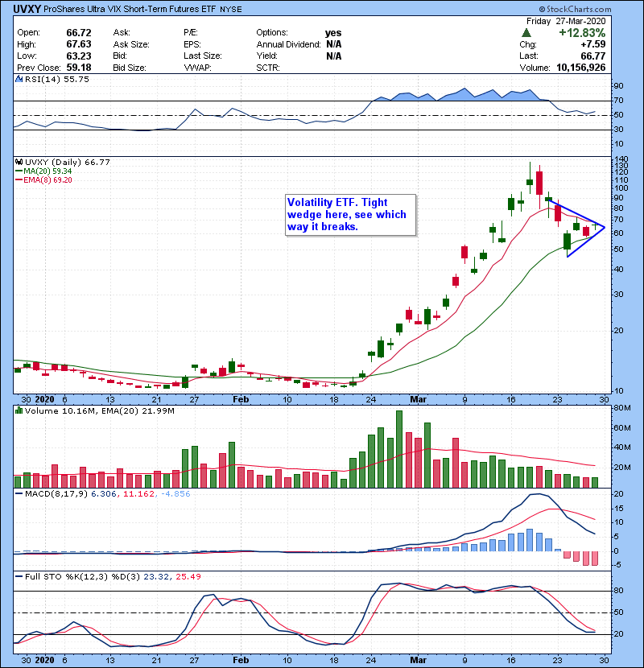Viewport: 644px width, 668px height.
Task: Select the UVXY ticker symbol in header
Action: [27, 9]
